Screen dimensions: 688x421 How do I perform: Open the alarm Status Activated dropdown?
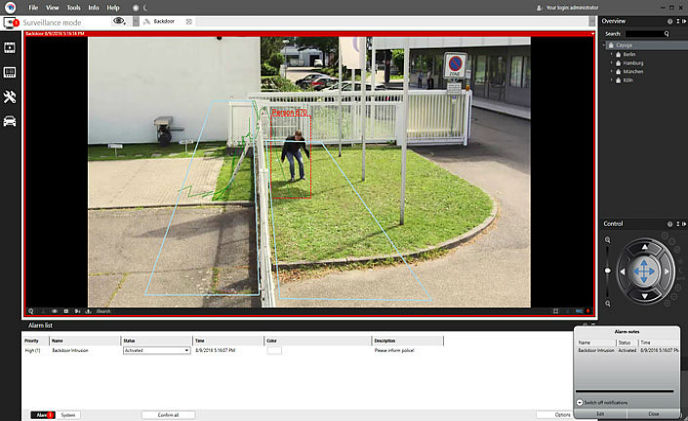(157, 350)
